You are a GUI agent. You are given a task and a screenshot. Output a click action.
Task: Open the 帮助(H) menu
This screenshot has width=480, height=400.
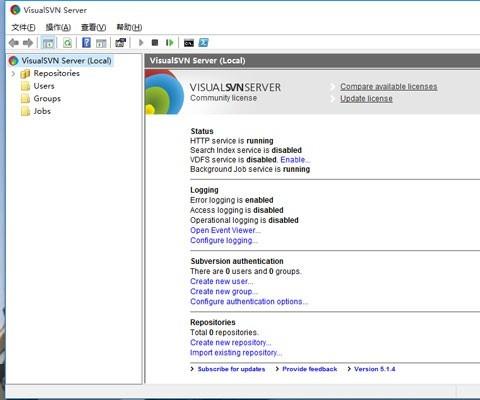pos(129,27)
